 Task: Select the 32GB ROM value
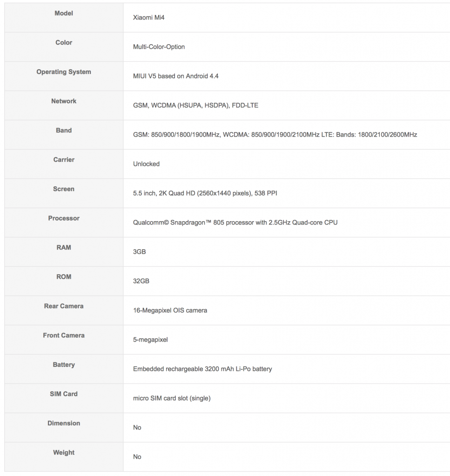pos(141,281)
